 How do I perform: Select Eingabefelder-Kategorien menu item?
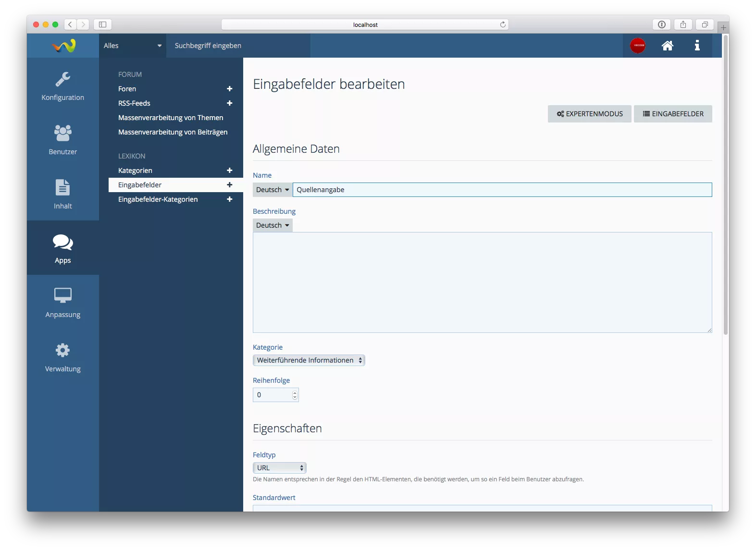click(x=158, y=199)
